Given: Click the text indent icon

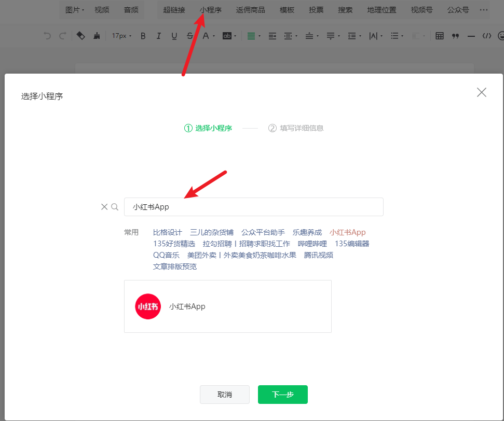Looking at the screenshot, I should pos(273,36).
